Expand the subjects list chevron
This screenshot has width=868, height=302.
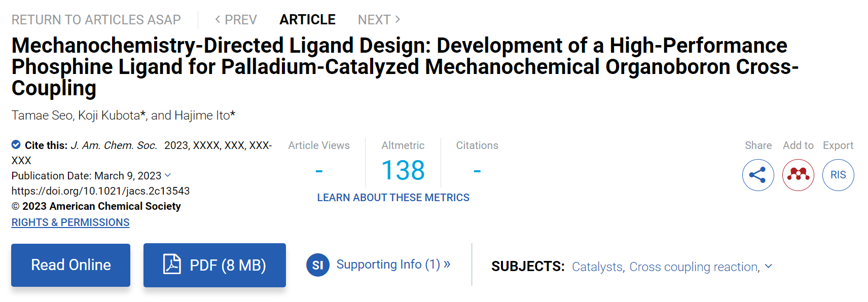click(x=769, y=266)
